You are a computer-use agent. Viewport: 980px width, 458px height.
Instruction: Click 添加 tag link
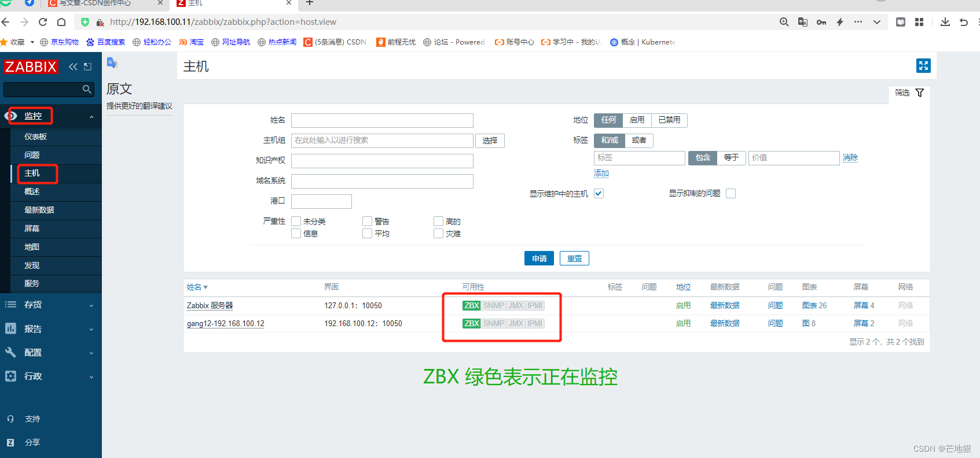601,173
